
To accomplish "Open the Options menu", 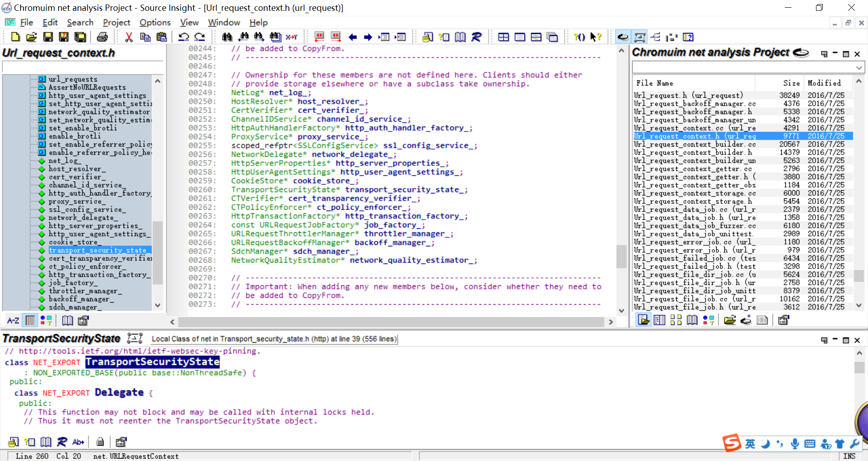I will (155, 22).
